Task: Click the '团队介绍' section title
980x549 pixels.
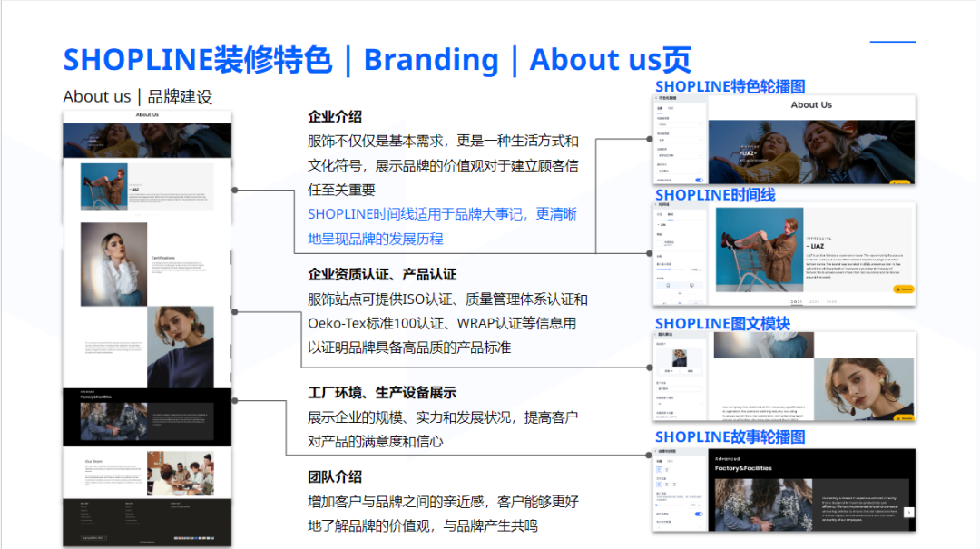Action: (x=335, y=477)
